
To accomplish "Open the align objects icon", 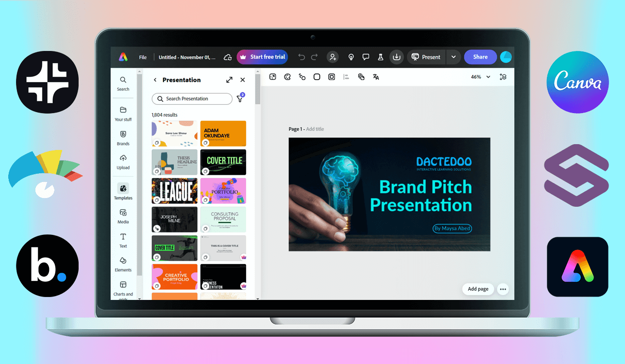I will tap(346, 77).
